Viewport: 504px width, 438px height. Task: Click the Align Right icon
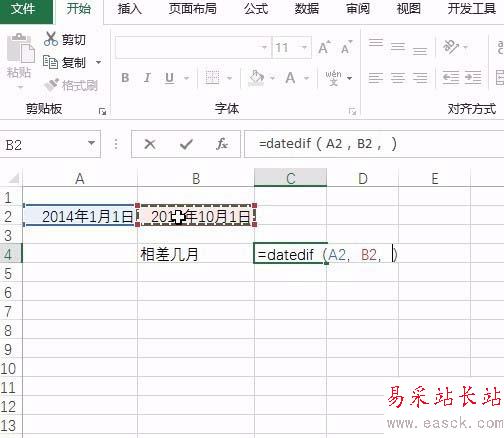coord(420,78)
